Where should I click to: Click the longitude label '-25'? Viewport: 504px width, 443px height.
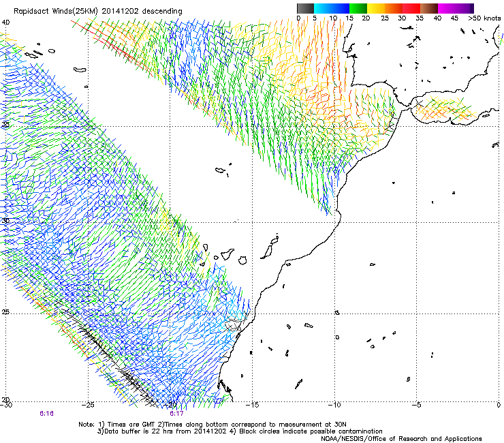pos(88,405)
